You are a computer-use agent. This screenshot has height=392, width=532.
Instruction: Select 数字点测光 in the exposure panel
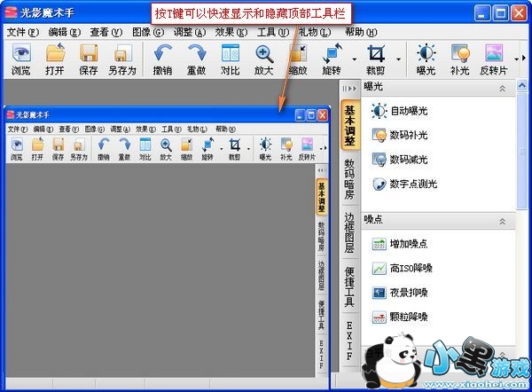[x=404, y=184]
